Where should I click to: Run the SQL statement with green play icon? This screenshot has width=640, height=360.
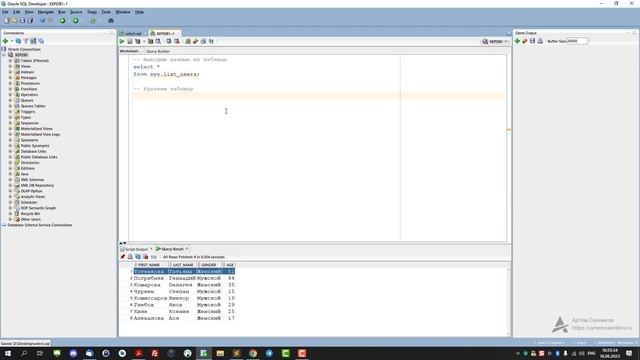pos(122,41)
